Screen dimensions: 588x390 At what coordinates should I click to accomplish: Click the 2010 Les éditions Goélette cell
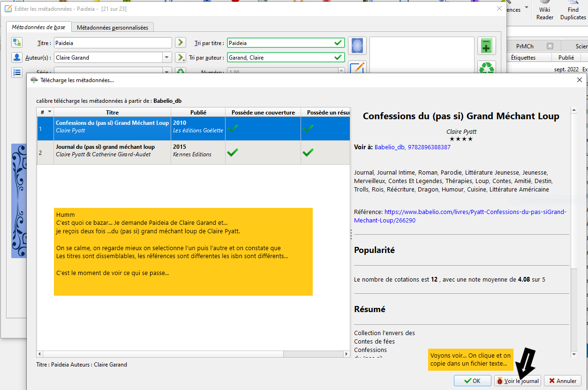[198, 128]
